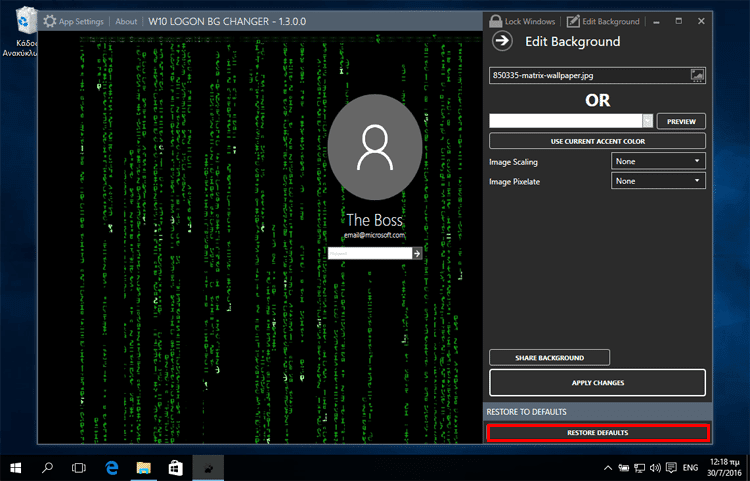Open the Image Scaling dropdown
The height and width of the screenshot is (481, 750).
(x=658, y=161)
